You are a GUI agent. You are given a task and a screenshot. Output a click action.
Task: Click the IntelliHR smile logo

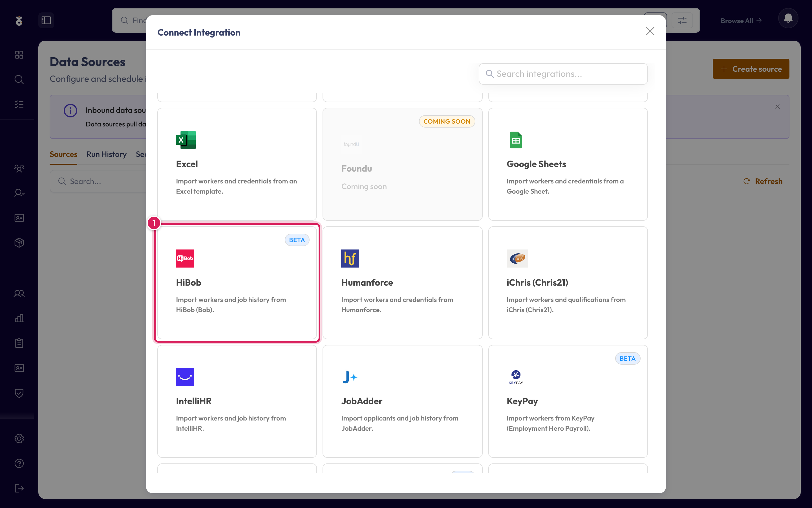coord(185,377)
